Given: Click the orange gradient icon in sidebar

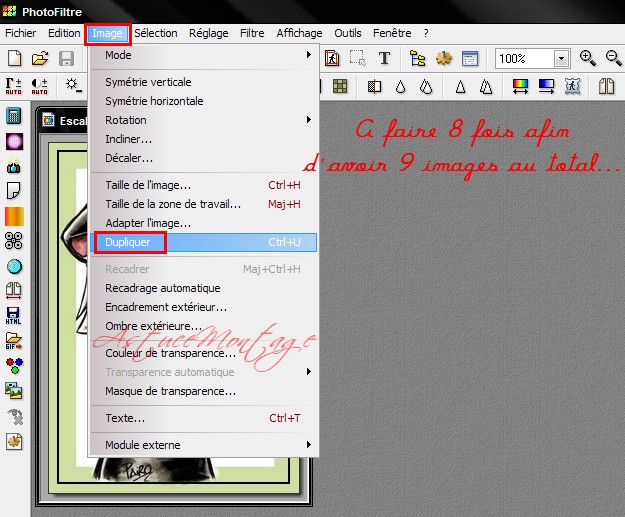Looking at the screenshot, I should pos(14,216).
